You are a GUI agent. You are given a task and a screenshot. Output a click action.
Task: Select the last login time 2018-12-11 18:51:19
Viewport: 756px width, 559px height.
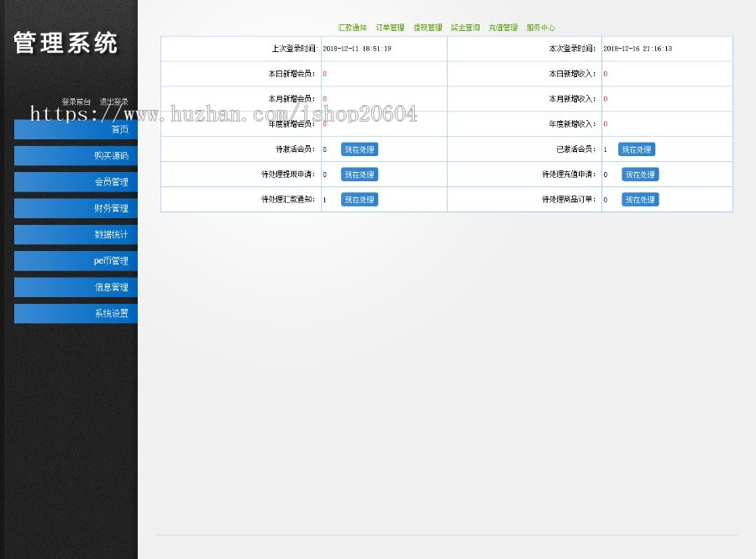tap(357, 49)
